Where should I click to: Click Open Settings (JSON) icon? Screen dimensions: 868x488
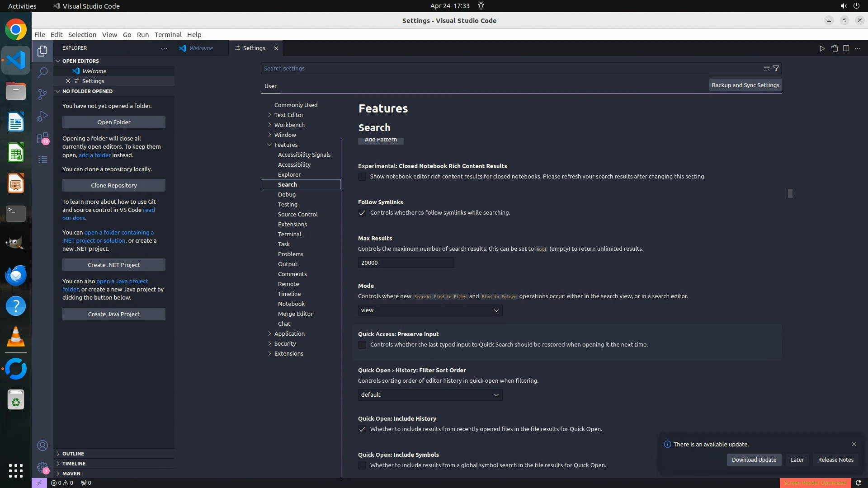click(834, 48)
